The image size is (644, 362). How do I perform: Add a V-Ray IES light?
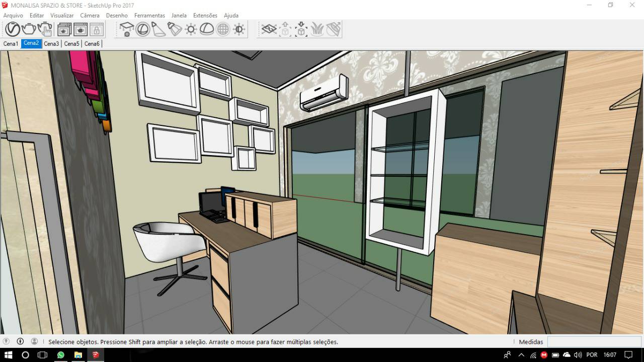tap(175, 29)
